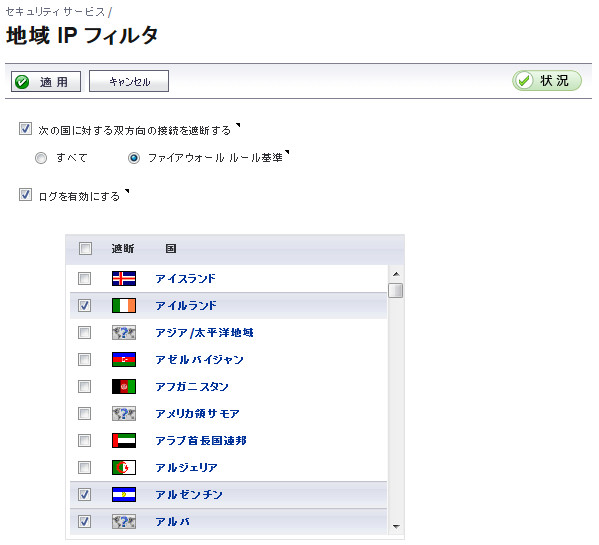Image resolution: width=599 pixels, height=545 pixels.
Task: Click the キャンセル button
Action: click(x=129, y=81)
